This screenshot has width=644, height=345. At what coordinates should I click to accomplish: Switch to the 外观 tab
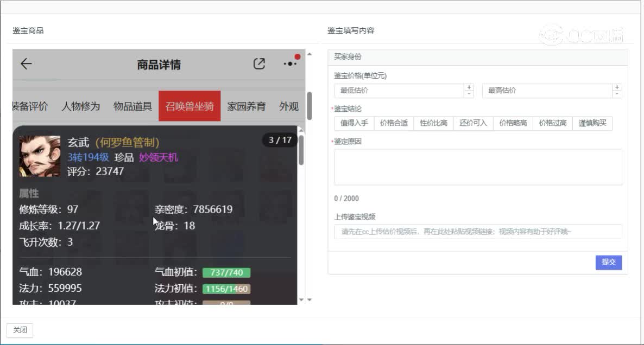point(288,107)
